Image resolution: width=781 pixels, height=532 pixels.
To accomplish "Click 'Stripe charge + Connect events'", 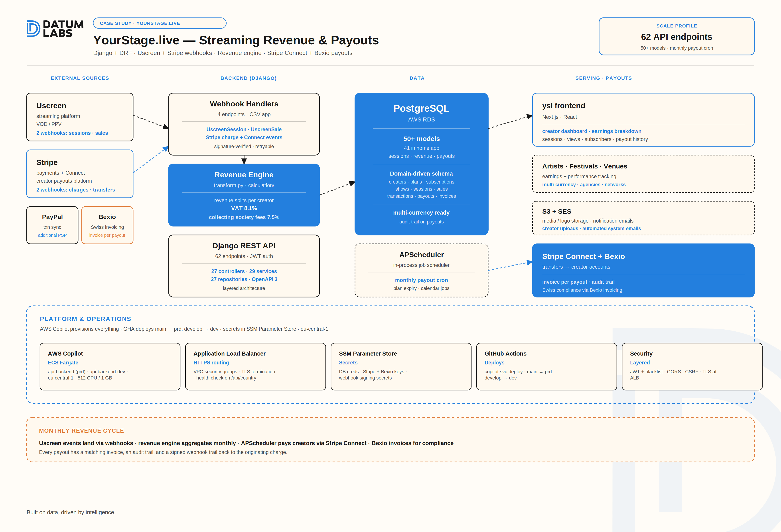I will click(x=244, y=138).
